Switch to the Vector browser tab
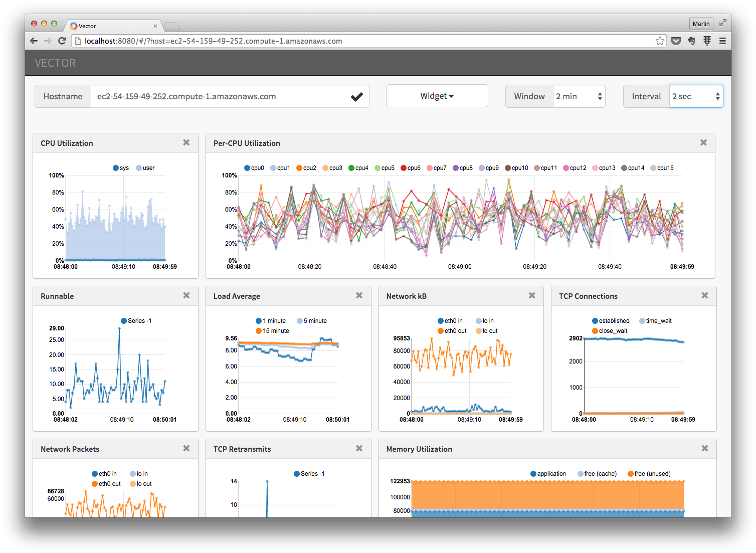The height and width of the screenshot is (553, 756). [110, 26]
